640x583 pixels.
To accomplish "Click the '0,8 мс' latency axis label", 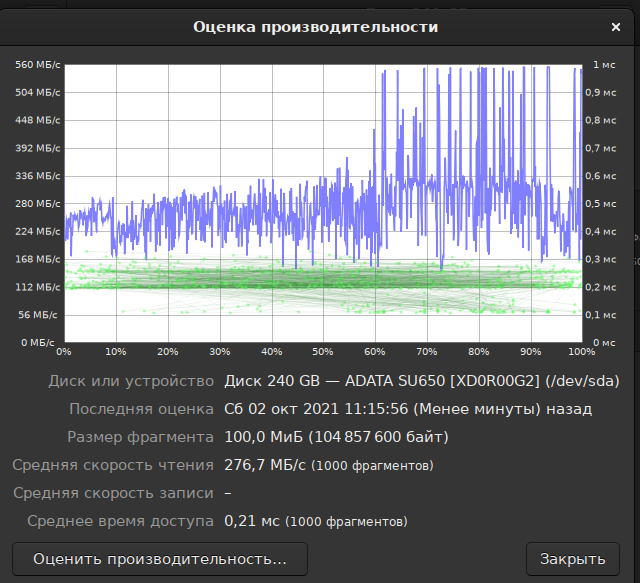I will tap(600, 120).
